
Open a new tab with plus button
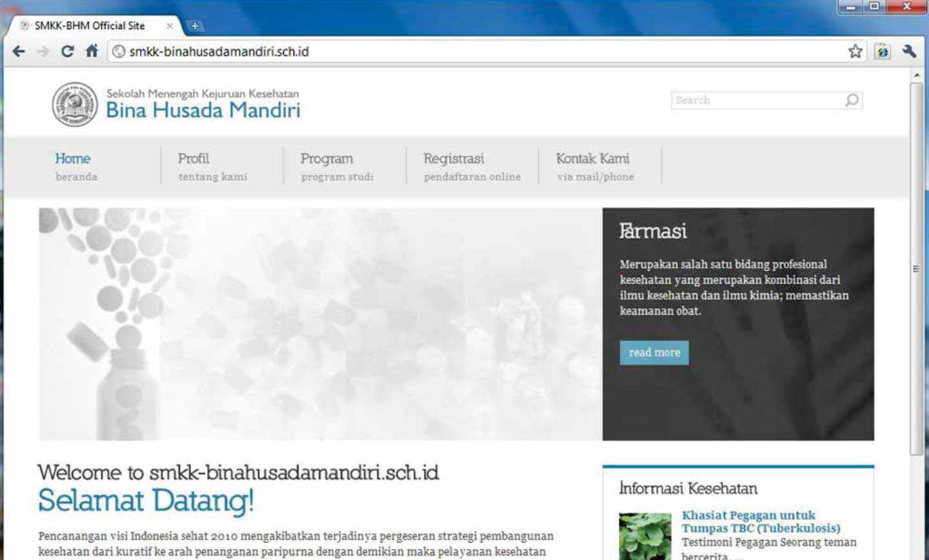[x=194, y=26]
